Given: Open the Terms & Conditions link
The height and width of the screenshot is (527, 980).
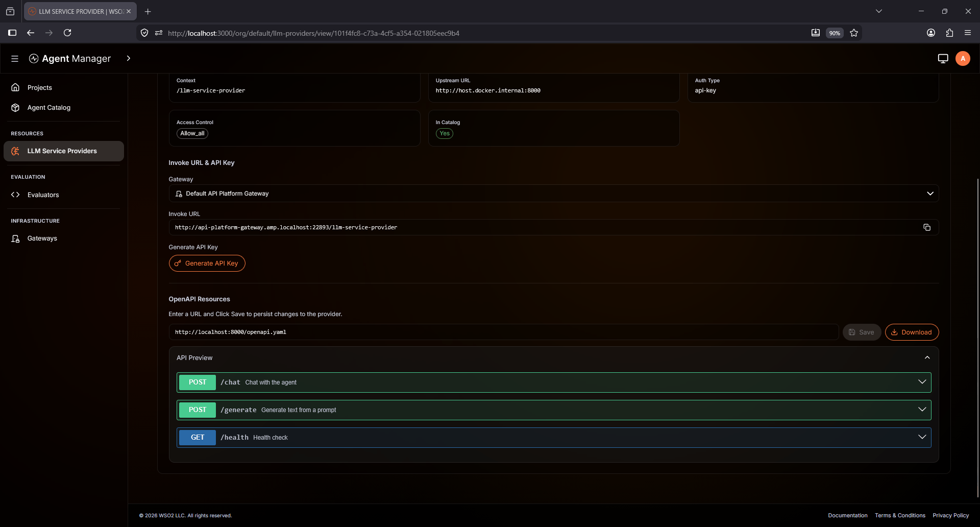Looking at the screenshot, I should [900, 516].
